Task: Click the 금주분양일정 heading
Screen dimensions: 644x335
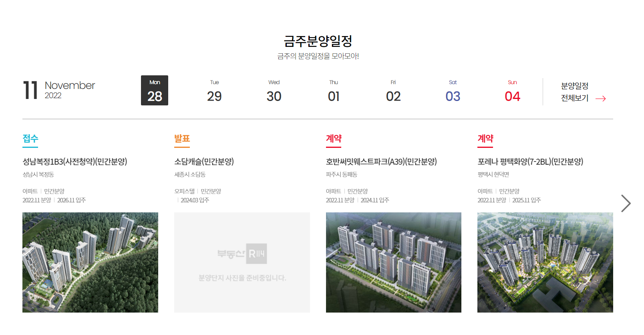Action: point(318,41)
